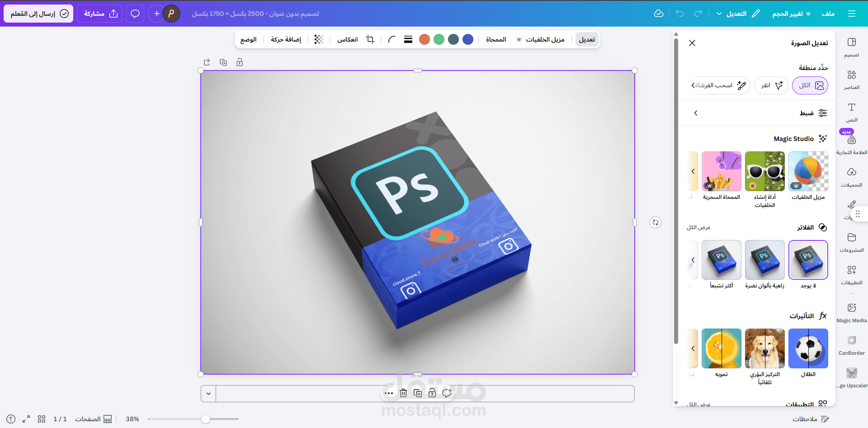Click إضافة حركة animate button
868x428 pixels.
pyautogui.click(x=286, y=39)
